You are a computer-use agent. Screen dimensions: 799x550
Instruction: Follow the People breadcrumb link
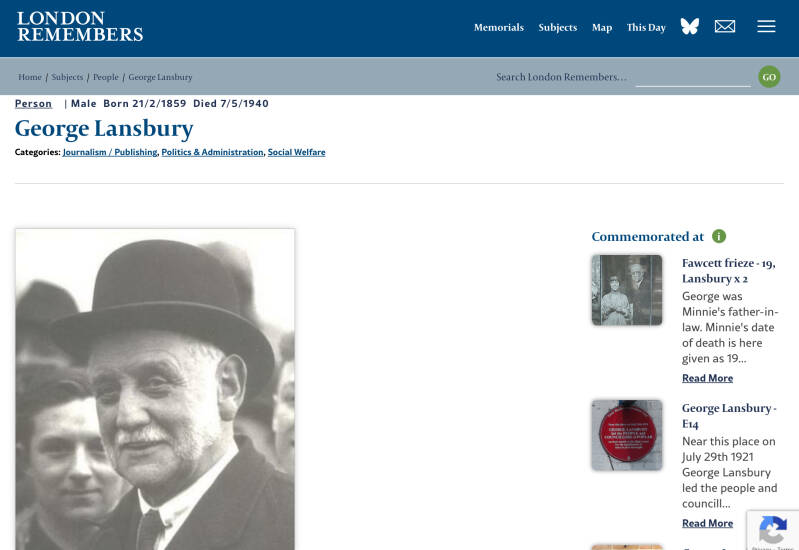[x=105, y=77]
